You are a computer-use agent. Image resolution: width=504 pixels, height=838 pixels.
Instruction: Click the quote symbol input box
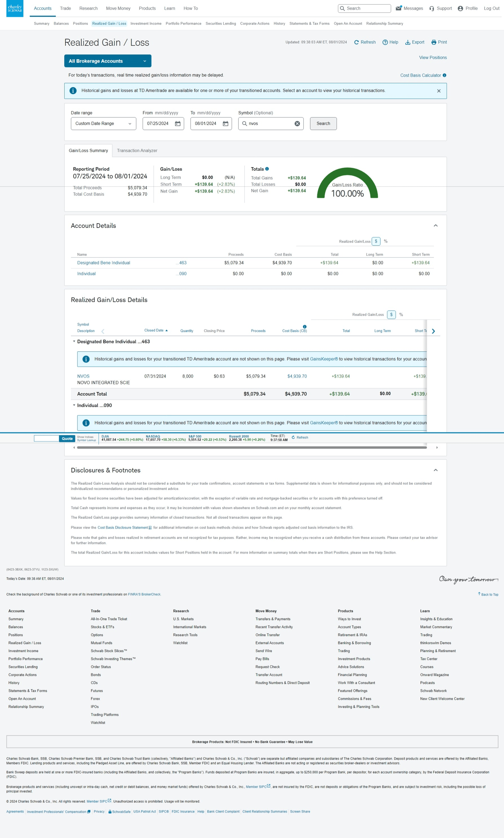pyautogui.click(x=47, y=439)
